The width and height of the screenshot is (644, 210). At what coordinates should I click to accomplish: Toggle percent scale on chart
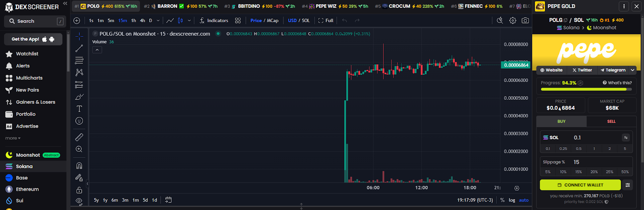click(502, 200)
